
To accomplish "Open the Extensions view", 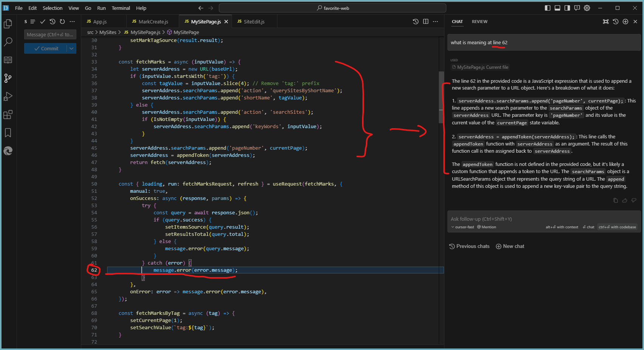I will (x=8, y=115).
